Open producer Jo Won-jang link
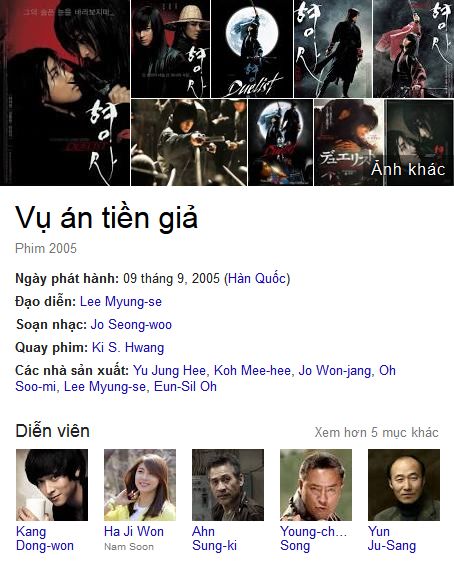The height and width of the screenshot is (570, 454). click(335, 370)
